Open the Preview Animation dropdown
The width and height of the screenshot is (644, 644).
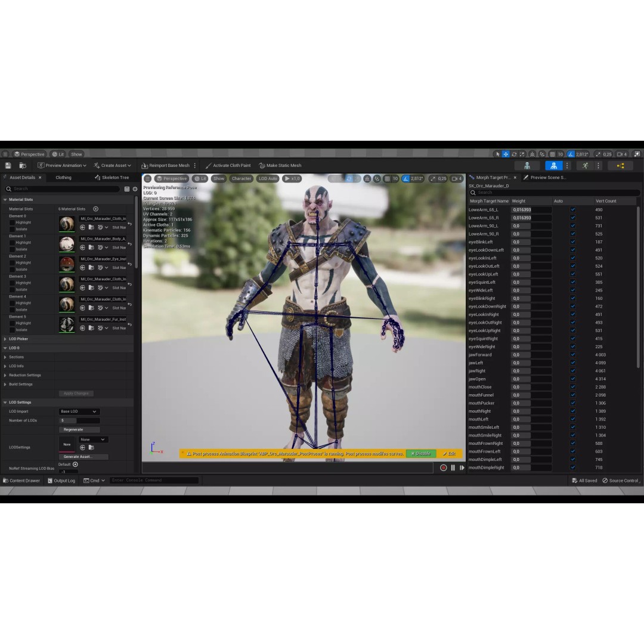point(62,166)
